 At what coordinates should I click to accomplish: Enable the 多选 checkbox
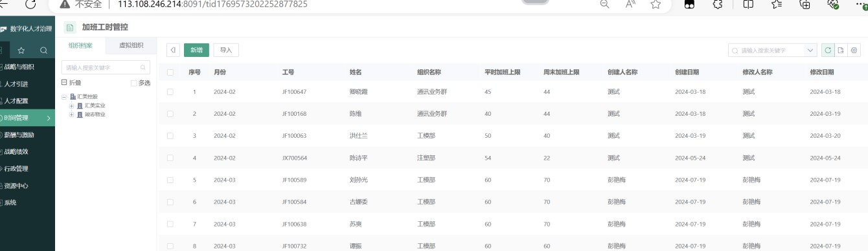point(133,83)
